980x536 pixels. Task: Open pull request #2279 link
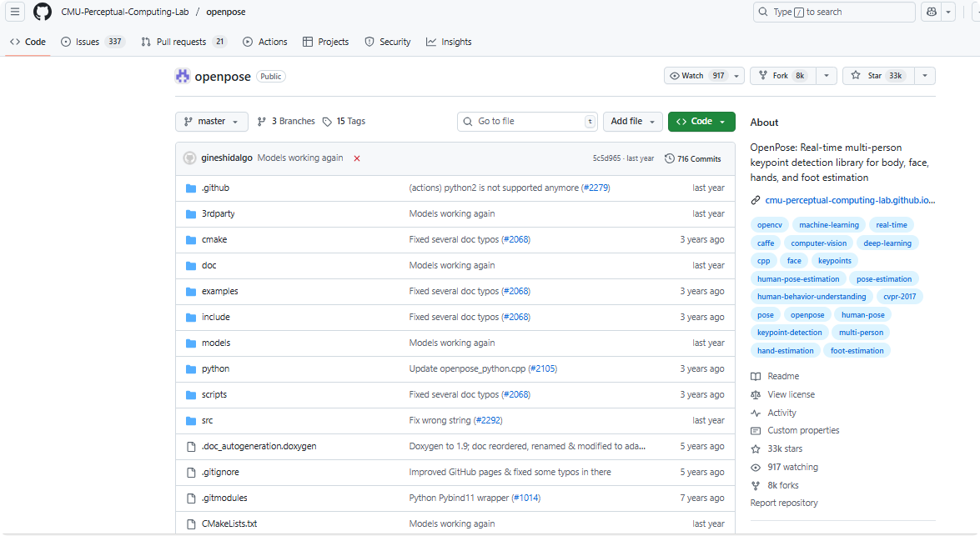pos(596,188)
